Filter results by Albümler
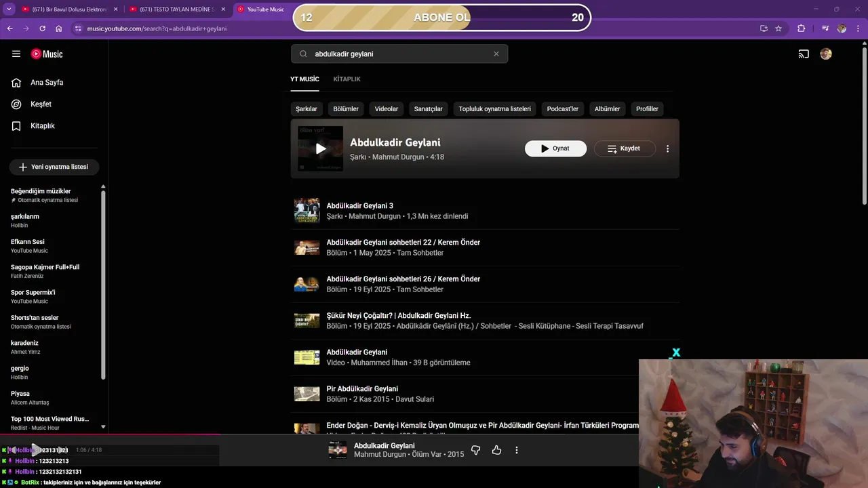The image size is (868, 488). 607,109
